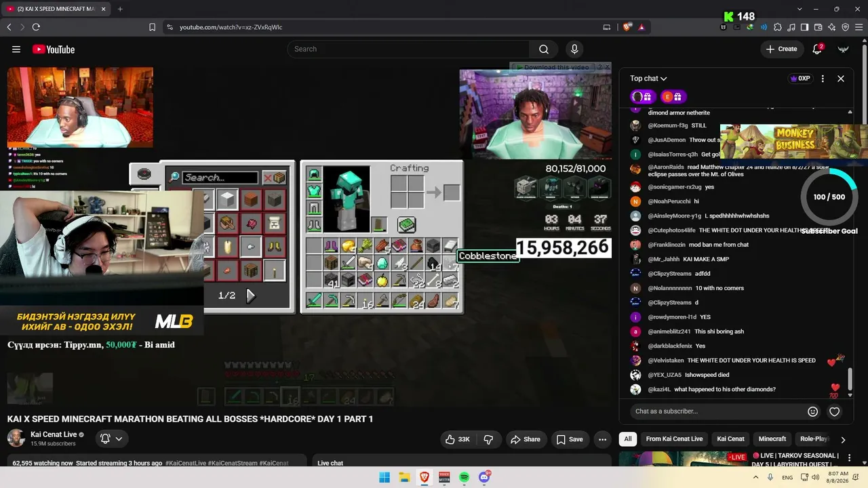Image resolution: width=868 pixels, height=488 pixels.
Task: Open the Leo AI sparkle icon
Action: pyautogui.click(x=832, y=27)
